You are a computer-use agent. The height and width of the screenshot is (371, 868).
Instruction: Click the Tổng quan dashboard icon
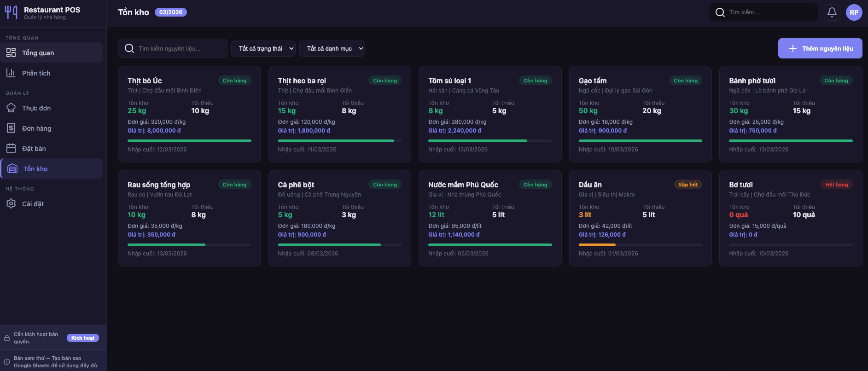tap(11, 53)
